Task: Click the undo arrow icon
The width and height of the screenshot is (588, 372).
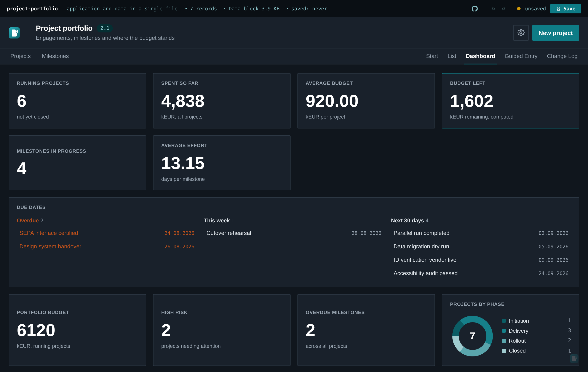Action: point(493,9)
